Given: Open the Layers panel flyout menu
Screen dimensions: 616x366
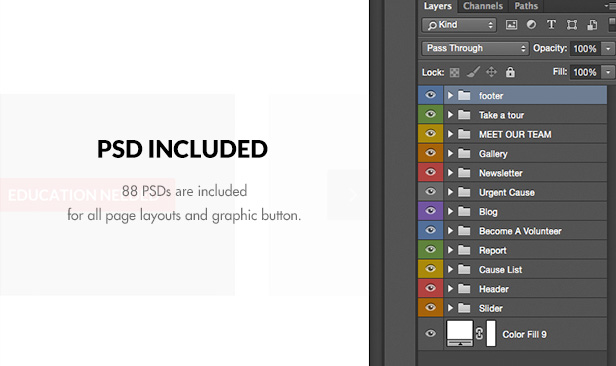Looking at the screenshot, I should pos(610,5).
